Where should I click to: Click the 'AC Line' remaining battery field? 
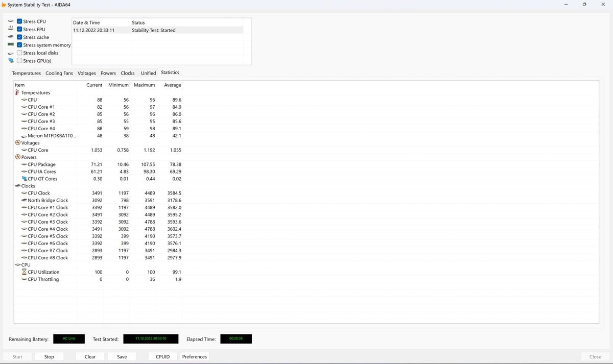click(x=69, y=339)
